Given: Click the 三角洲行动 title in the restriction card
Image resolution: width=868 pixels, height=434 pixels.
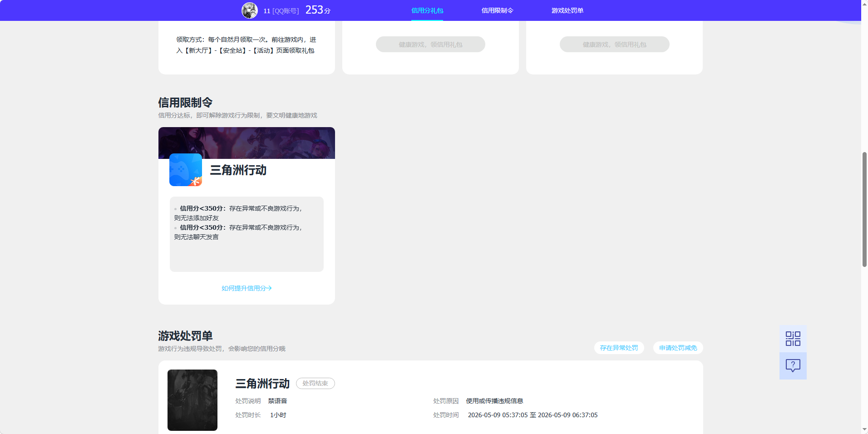Looking at the screenshot, I should [238, 170].
